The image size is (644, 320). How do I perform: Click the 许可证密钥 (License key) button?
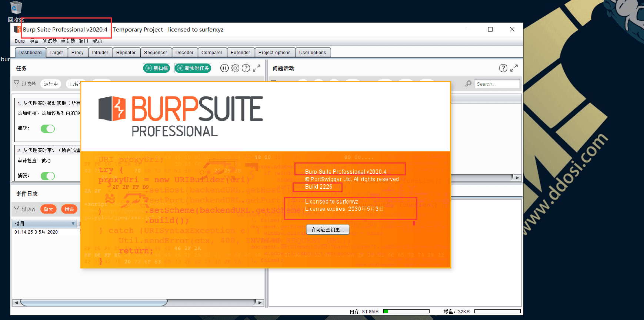click(328, 230)
